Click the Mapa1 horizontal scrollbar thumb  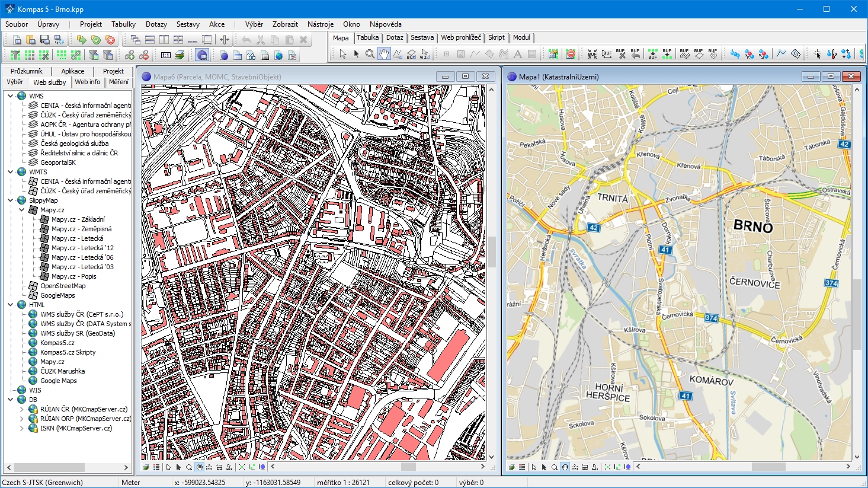768,467
